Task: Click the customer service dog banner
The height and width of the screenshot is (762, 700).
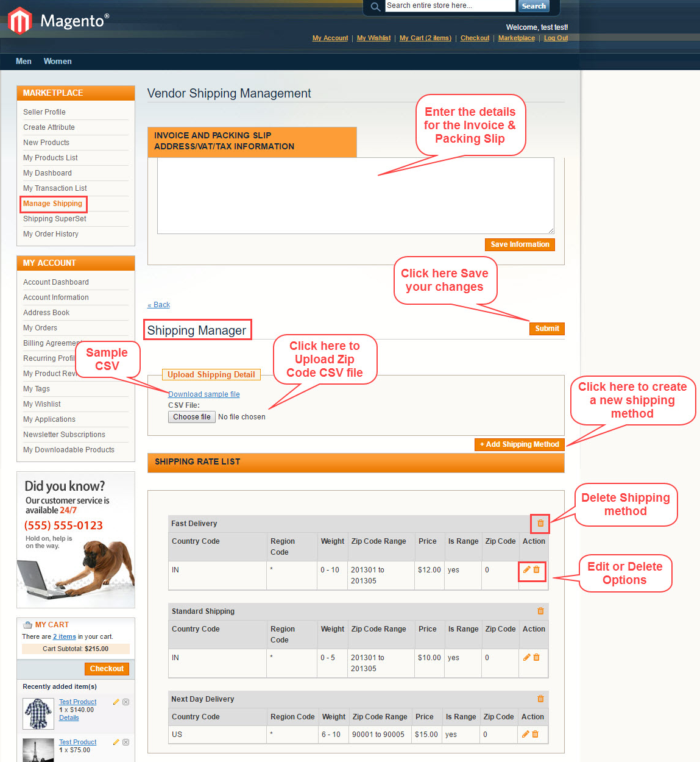Action: coord(76,539)
